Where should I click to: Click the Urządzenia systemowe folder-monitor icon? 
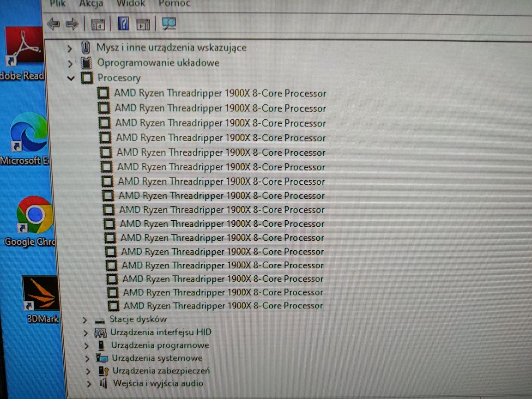tap(102, 358)
